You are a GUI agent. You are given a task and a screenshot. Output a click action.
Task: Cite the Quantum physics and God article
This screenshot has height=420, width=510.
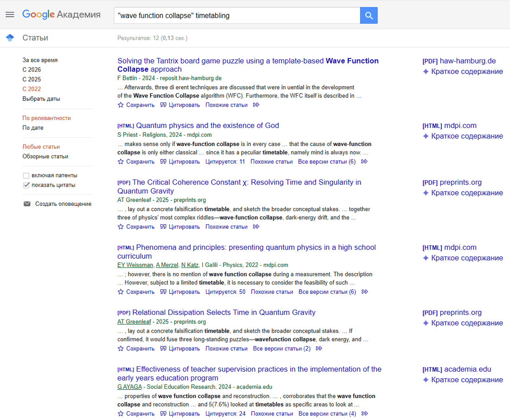(x=180, y=161)
